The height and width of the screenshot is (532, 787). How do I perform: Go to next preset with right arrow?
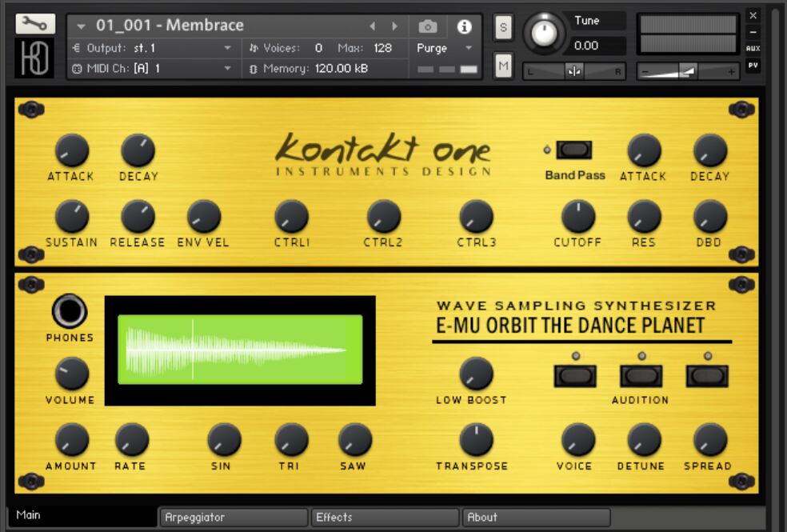point(395,26)
